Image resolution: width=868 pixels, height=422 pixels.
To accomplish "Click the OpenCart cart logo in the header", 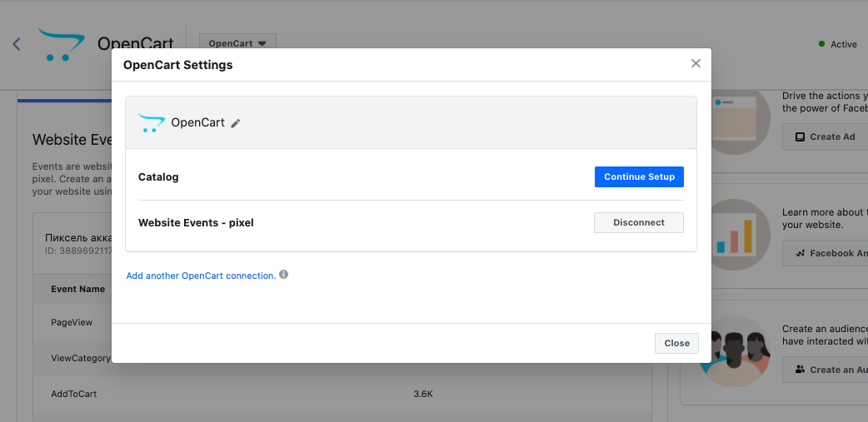I will [62, 44].
